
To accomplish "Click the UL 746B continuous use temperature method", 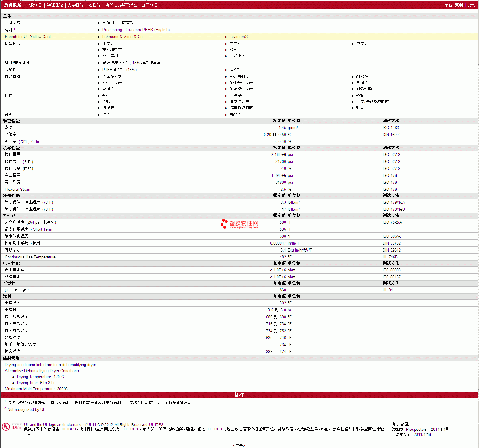I will [390, 257].
